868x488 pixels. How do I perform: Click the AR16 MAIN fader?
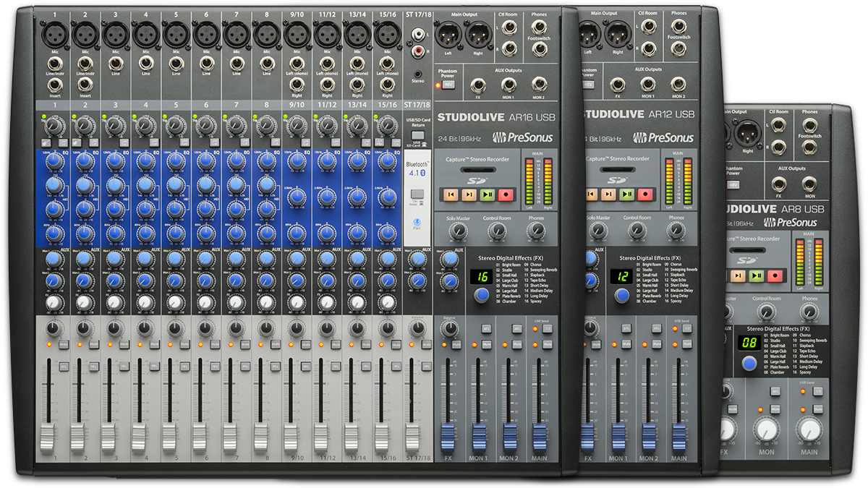click(x=540, y=437)
